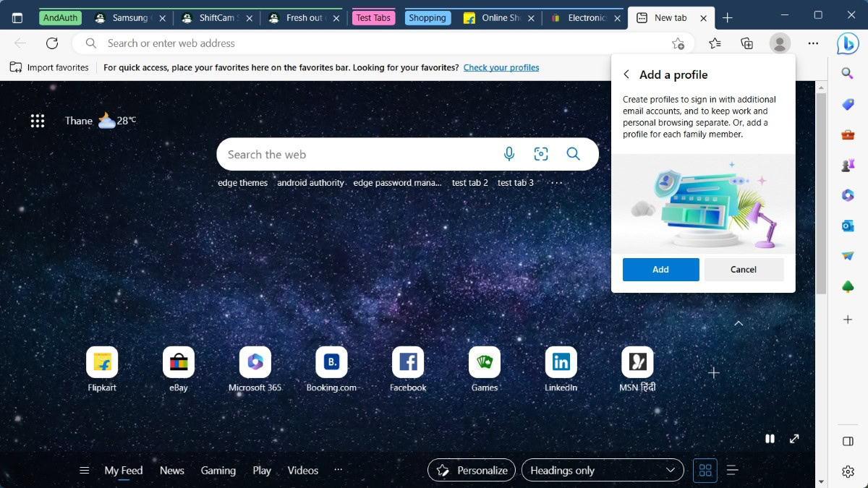Open Settings and more ellipsis menu
This screenshot has height=488, width=868.
(x=813, y=43)
